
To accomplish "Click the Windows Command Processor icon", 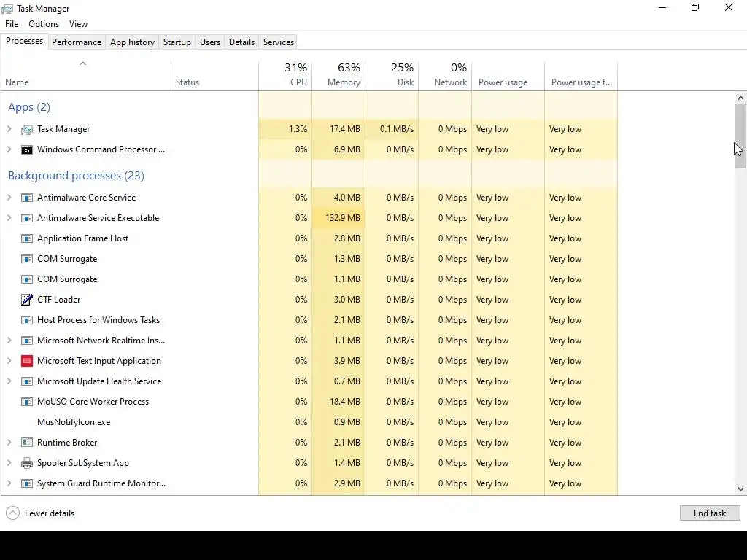I will [27, 150].
